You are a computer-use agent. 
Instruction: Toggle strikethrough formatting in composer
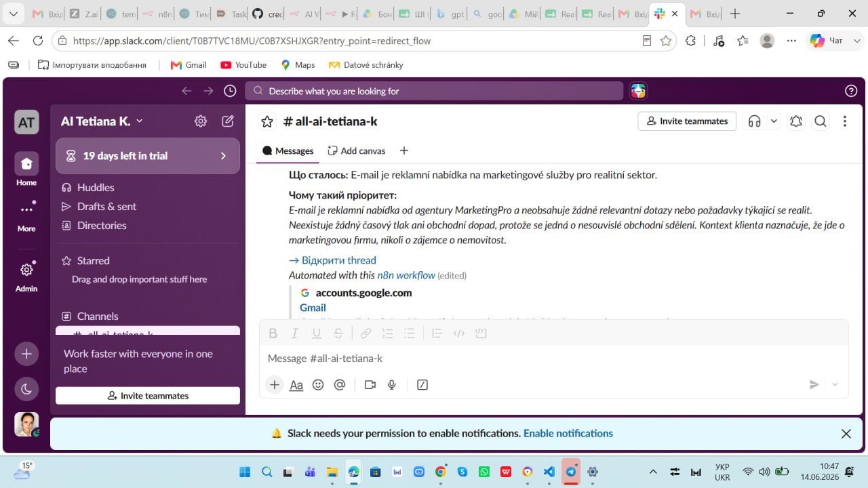(x=338, y=333)
